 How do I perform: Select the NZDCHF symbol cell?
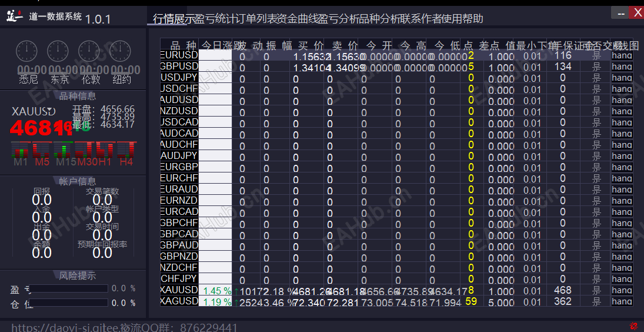tap(179, 267)
